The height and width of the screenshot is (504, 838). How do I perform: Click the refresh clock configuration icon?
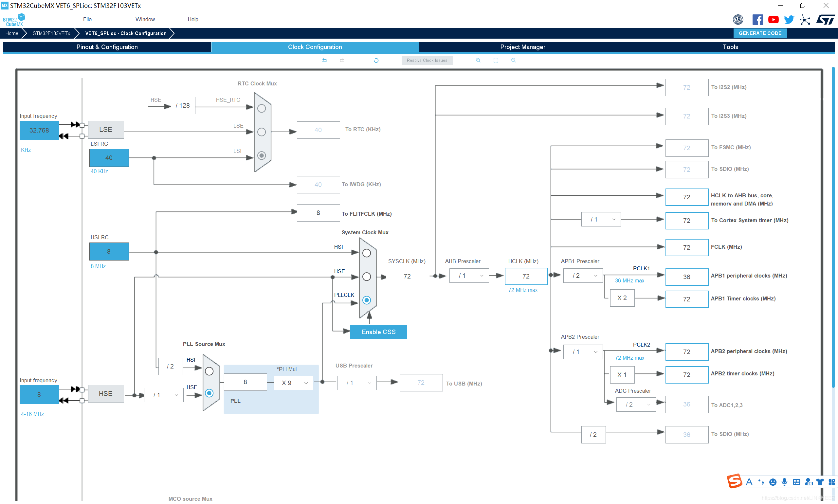coord(376,60)
